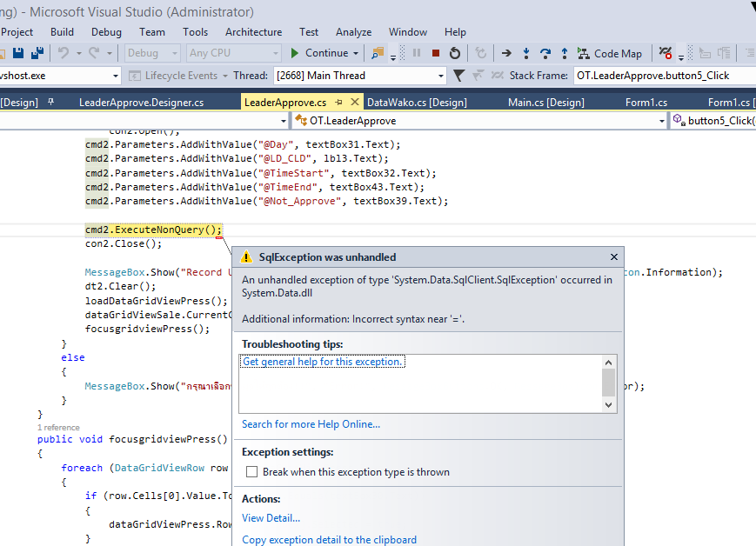Stop debugging with the red square

[436, 53]
